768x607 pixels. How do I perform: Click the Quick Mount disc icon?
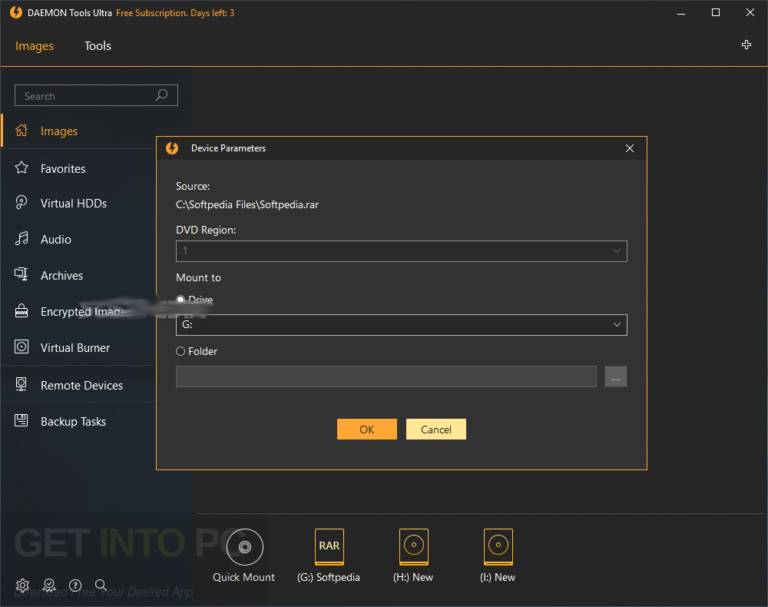pyautogui.click(x=245, y=547)
